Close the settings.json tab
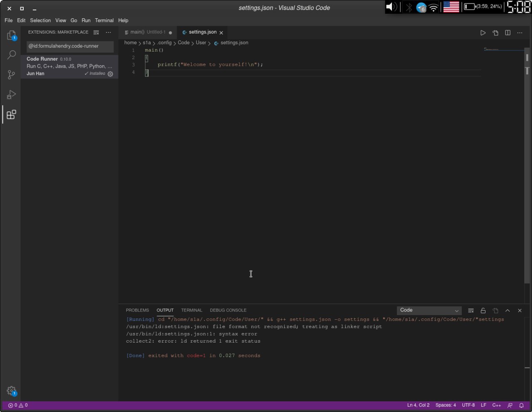This screenshot has height=412, width=532. point(221,32)
